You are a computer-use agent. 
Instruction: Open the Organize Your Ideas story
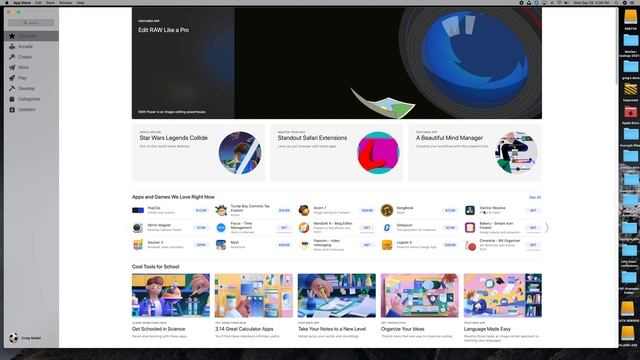click(420, 306)
